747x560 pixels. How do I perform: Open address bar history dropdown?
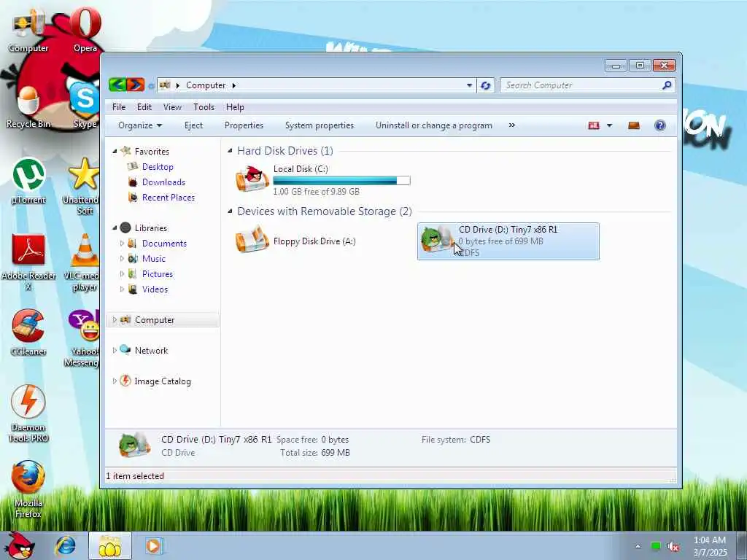pos(469,86)
